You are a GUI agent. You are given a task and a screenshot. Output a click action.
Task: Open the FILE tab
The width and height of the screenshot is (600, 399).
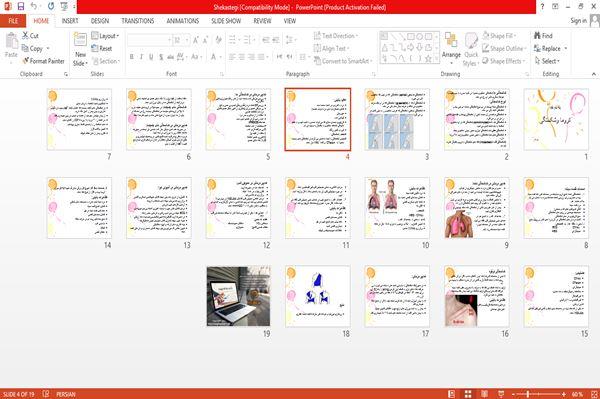(x=13, y=21)
